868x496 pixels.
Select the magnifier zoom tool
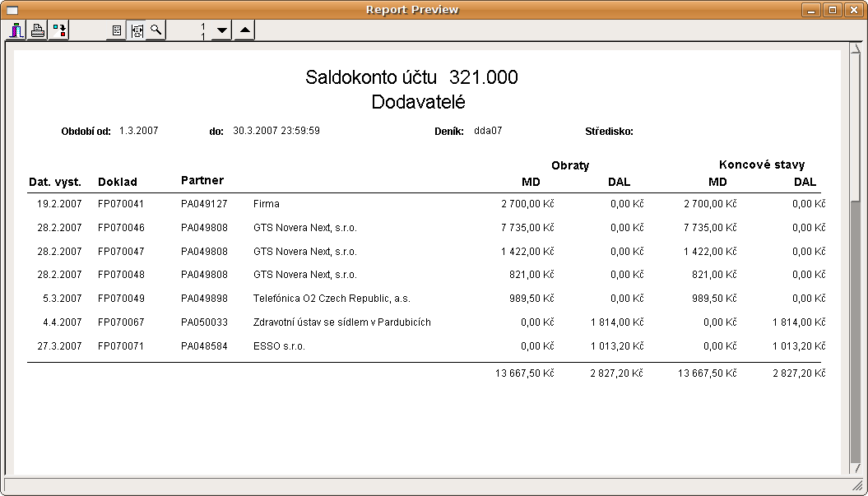[155, 30]
